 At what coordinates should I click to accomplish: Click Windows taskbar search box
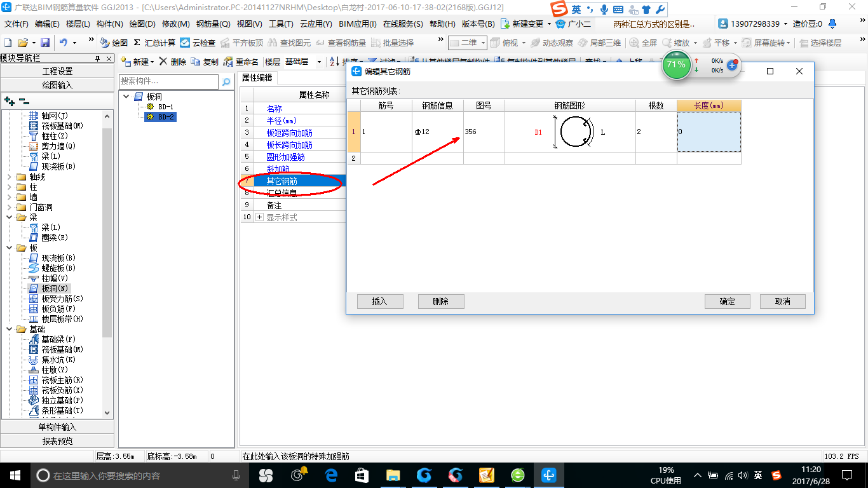click(x=140, y=475)
